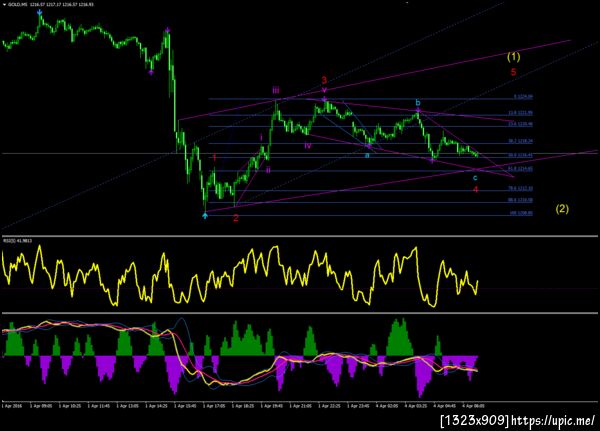Select the 61.8 Fibonacci level label
The width and height of the screenshot is (600, 431).
(520, 168)
